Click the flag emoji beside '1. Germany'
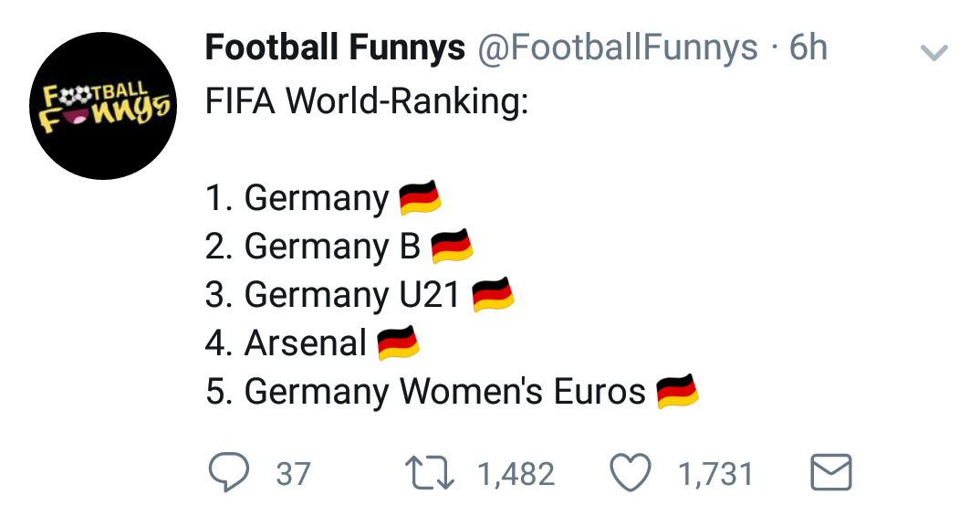 (x=421, y=197)
